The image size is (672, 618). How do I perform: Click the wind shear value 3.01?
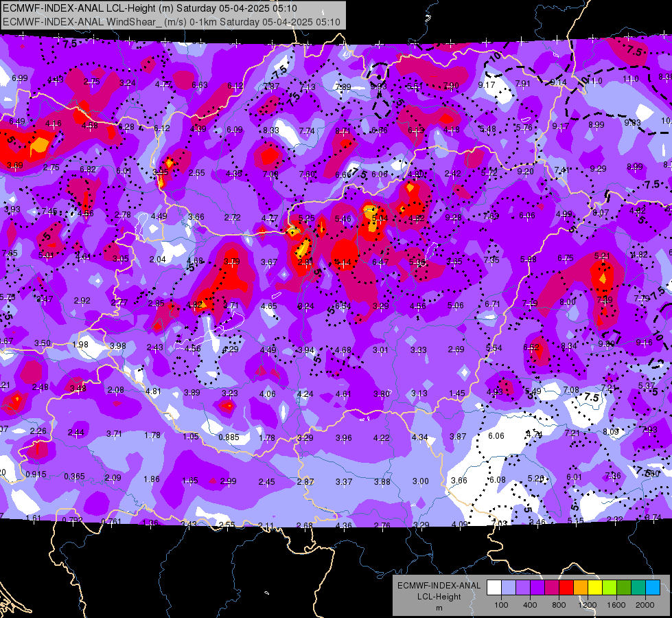pyautogui.click(x=380, y=350)
